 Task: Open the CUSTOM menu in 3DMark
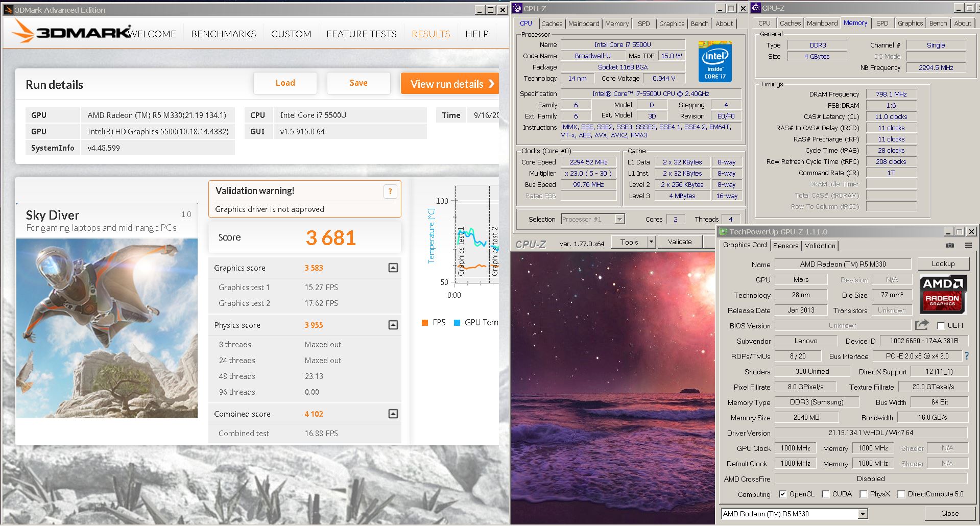click(291, 34)
